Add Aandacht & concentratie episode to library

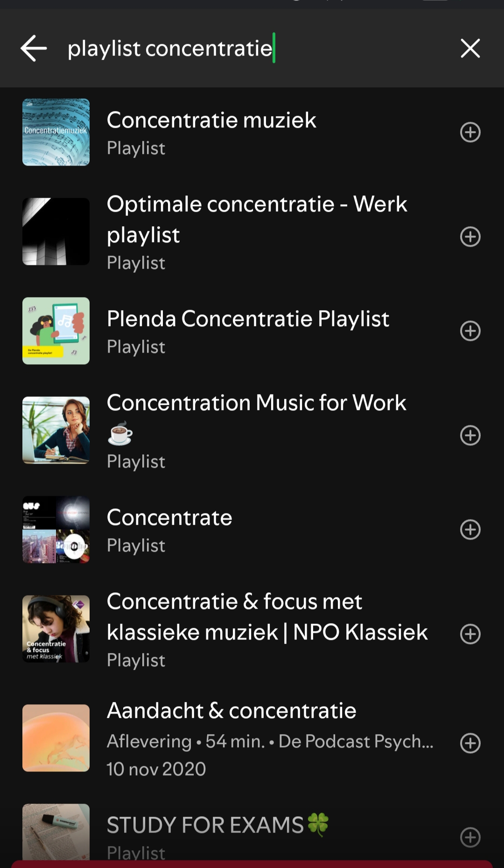tap(470, 743)
